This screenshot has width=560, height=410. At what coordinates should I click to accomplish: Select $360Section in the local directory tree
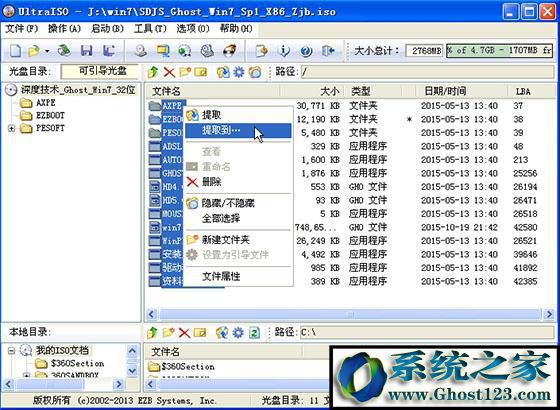pyautogui.click(x=78, y=364)
